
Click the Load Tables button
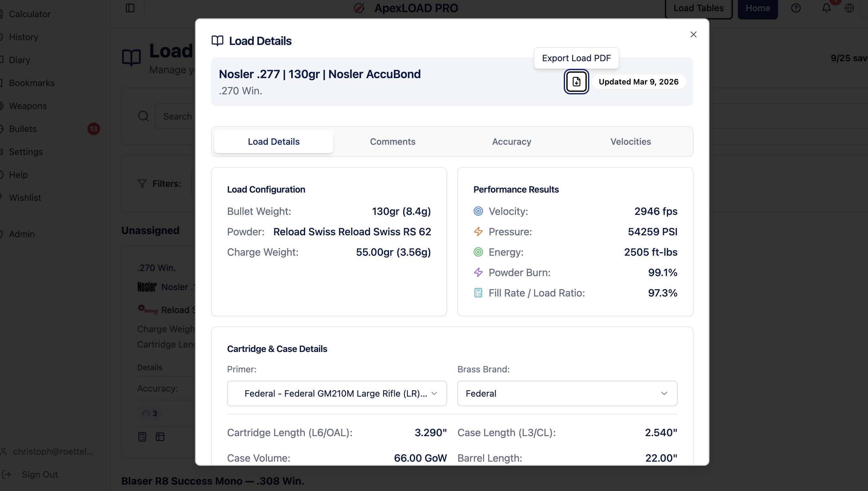click(698, 8)
